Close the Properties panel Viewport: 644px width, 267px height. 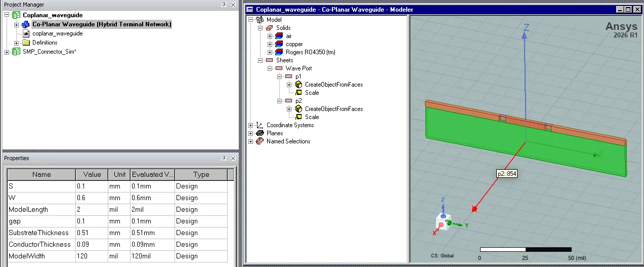[x=233, y=158]
